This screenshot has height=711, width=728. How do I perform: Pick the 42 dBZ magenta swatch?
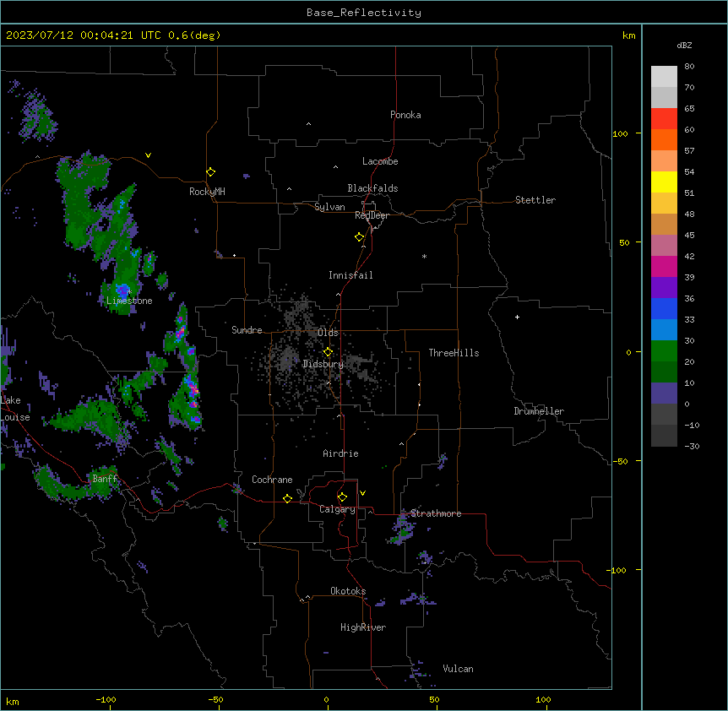[664, 266]
